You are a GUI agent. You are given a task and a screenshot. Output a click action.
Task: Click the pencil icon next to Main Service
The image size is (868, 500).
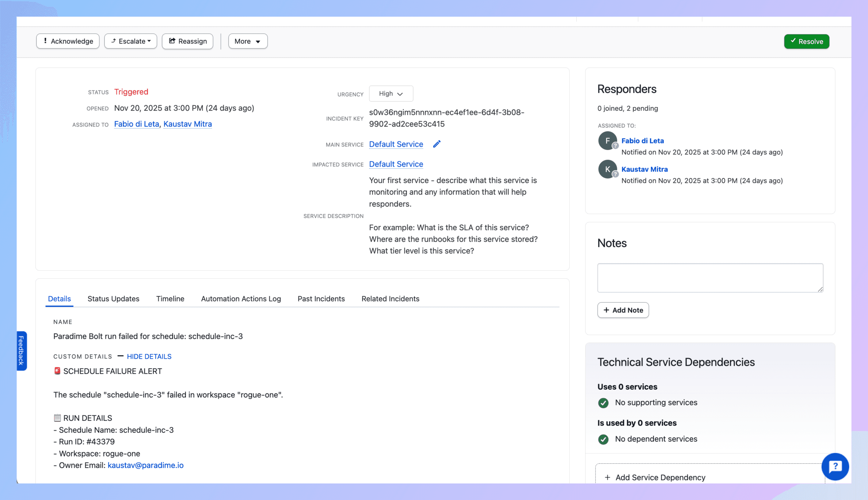436,144
